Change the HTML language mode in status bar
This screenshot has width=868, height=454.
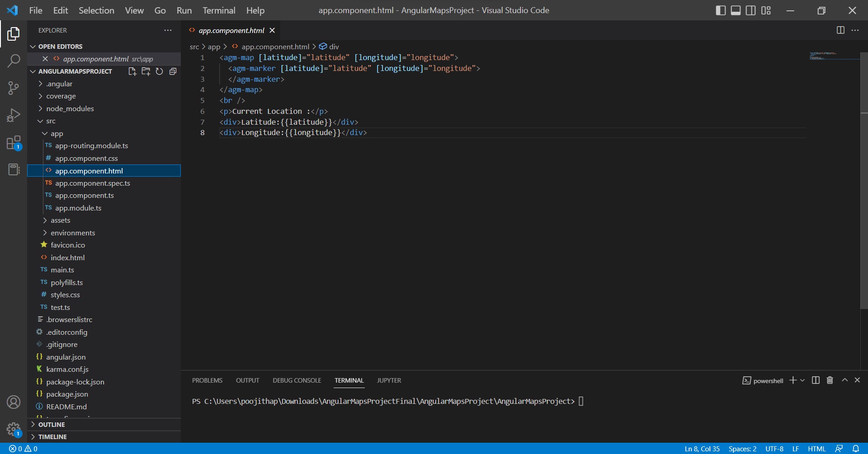[816, 449]
